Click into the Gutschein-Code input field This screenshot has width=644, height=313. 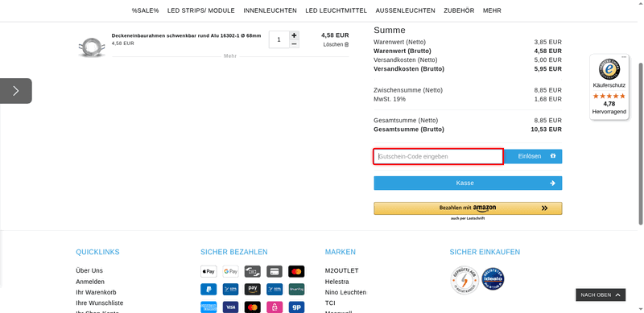point(438,156)
